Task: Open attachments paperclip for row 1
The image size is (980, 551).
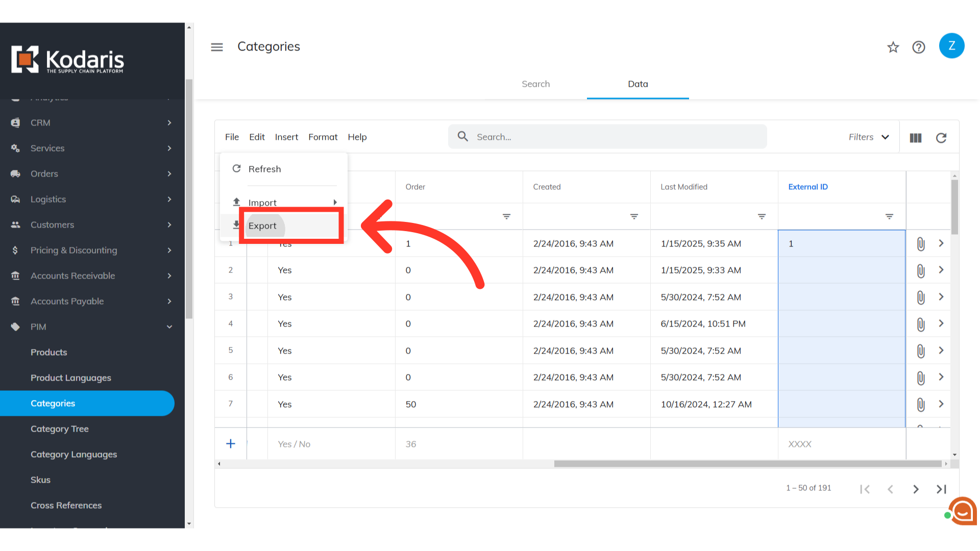Action: tap(920, 244)
